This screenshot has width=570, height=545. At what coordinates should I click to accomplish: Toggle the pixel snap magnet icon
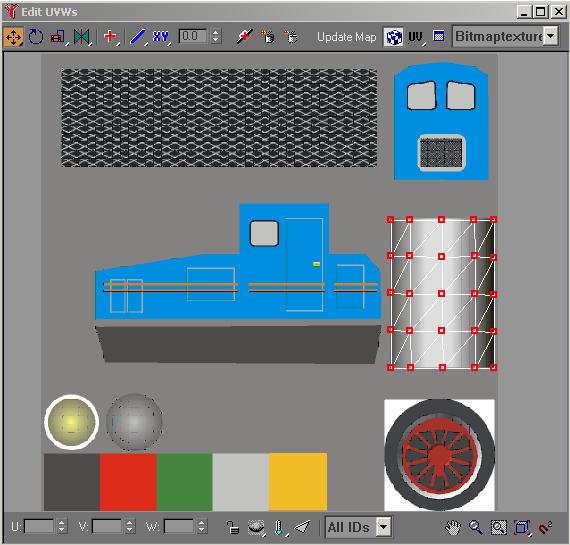(545, 528)
